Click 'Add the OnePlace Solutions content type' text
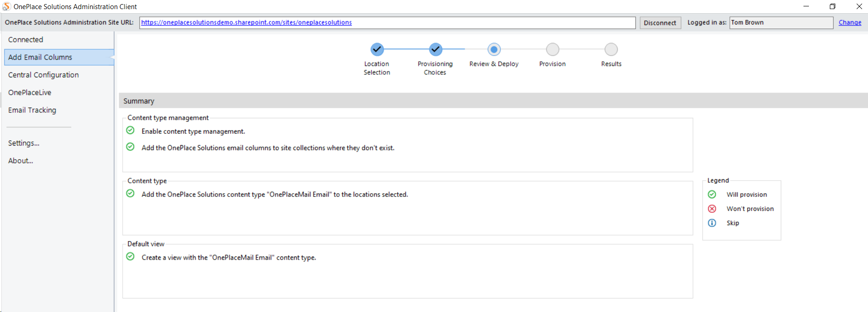868x312 pixels. coord(275,194)
